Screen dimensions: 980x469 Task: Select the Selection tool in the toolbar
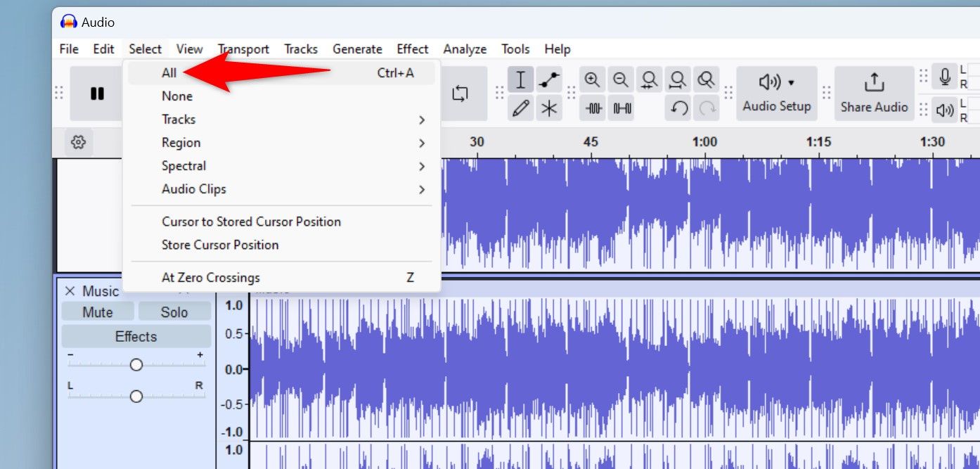521,79
